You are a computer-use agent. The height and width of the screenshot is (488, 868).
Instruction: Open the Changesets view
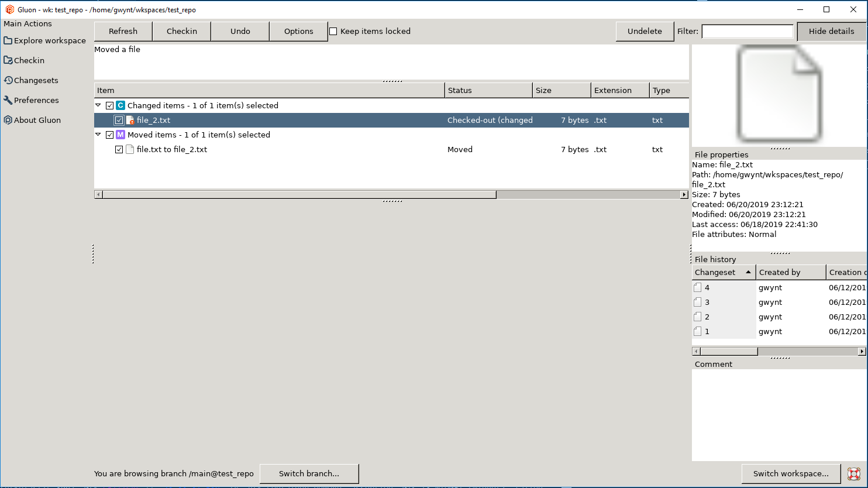33,80
